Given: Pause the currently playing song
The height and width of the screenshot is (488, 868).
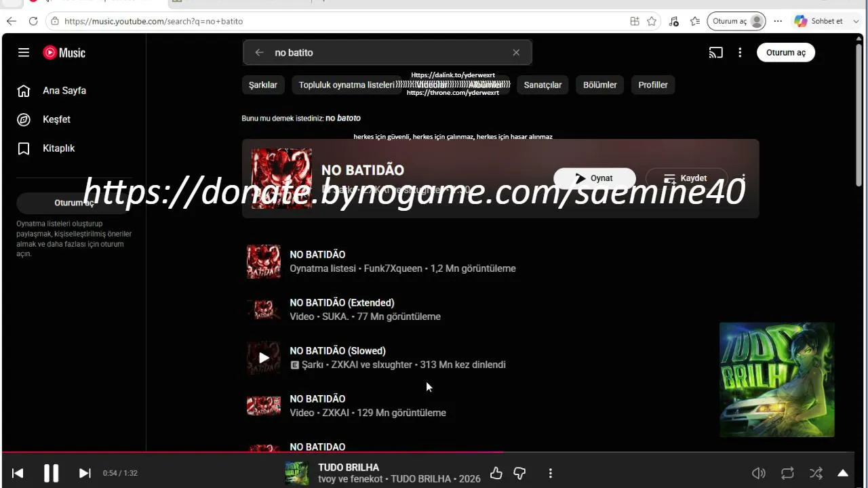Looking at the screenshot, I should pos(51,473).
